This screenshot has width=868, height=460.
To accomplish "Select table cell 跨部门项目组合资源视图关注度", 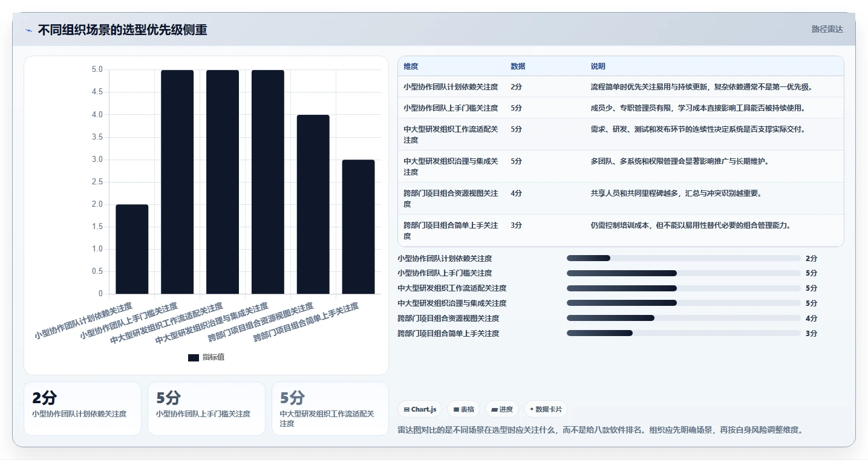I will [451, 199].
